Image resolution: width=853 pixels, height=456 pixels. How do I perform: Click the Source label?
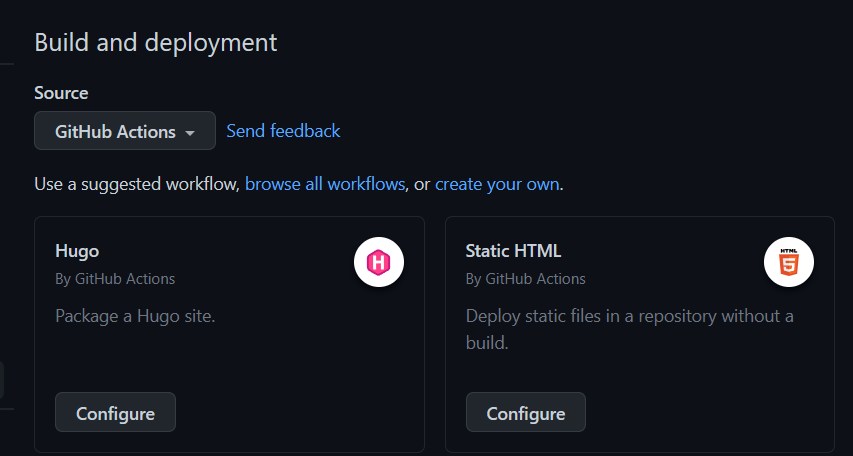(x=61, y=93)
